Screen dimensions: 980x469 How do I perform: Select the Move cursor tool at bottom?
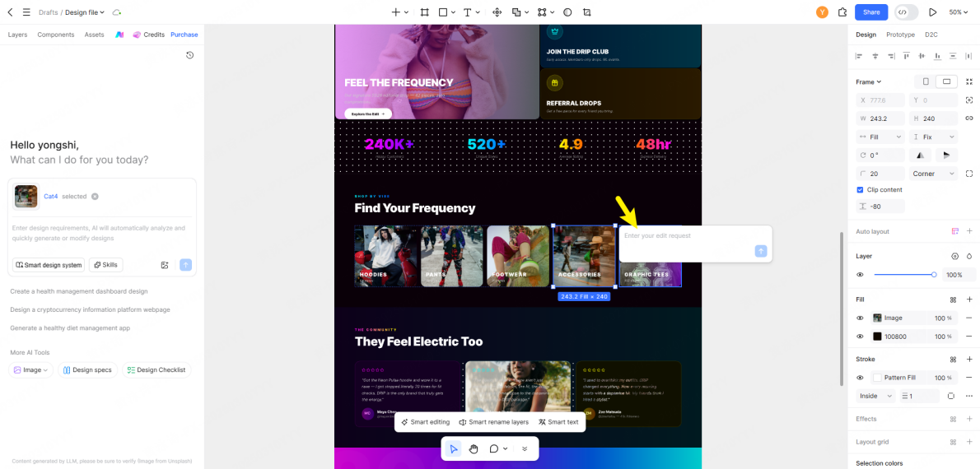pos(454,448)
